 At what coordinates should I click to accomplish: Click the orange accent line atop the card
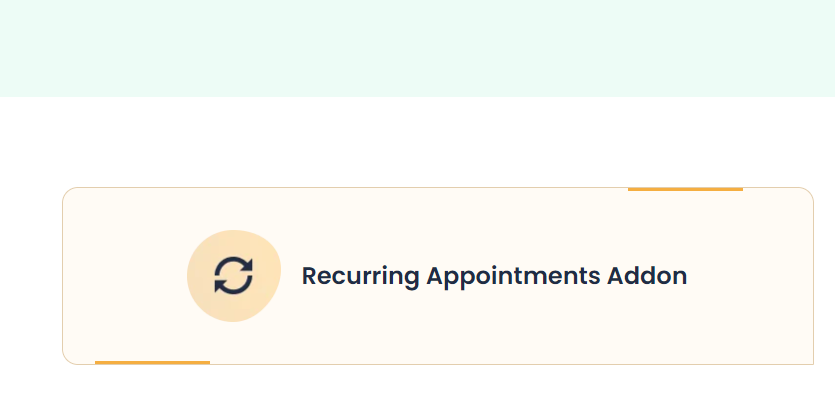[x=685, y=189]
